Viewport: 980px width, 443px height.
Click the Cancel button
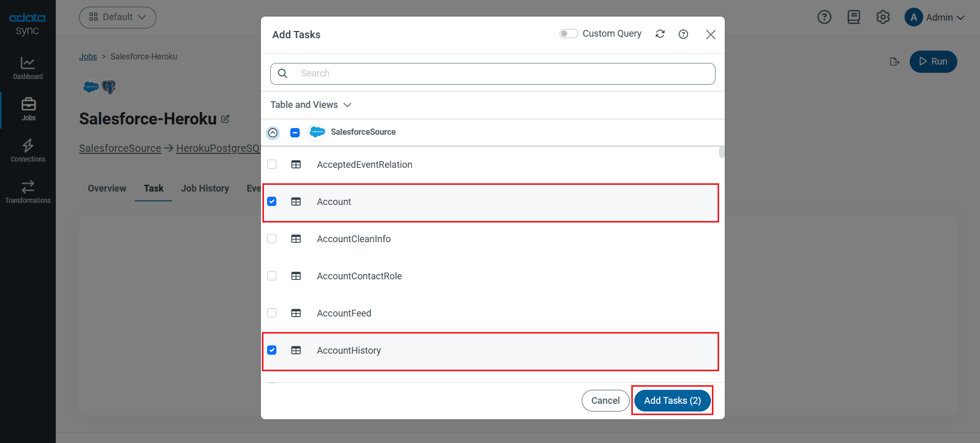pyautogui.click(x=605, y=401)
